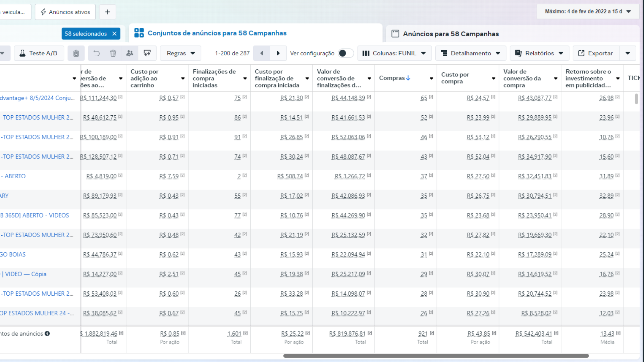
Task: Open the Colunas: FUNIL dropdown
Action: coord(394,53)
